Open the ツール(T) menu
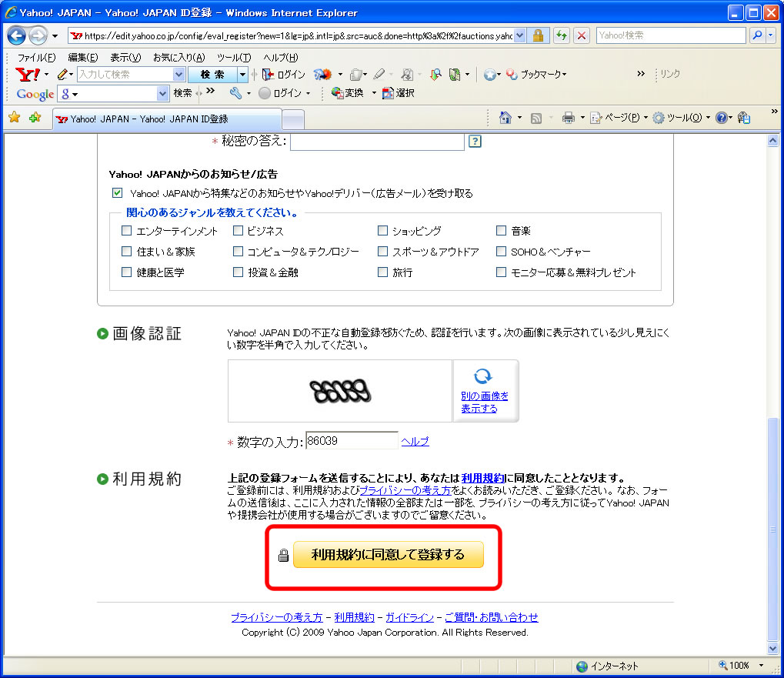784x678 pixels. [x=234, y=58]
